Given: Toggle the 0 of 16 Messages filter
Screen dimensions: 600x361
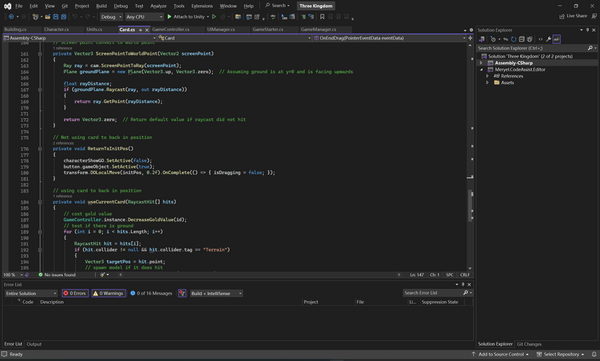Looking at the screenshot, I should pyautogui.click(x=151, y=293).
